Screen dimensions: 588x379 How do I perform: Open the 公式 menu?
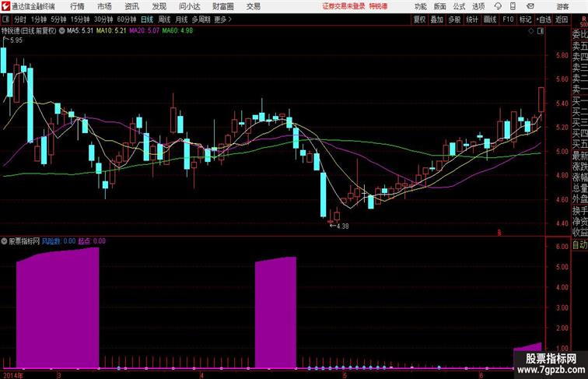[459, 7]
